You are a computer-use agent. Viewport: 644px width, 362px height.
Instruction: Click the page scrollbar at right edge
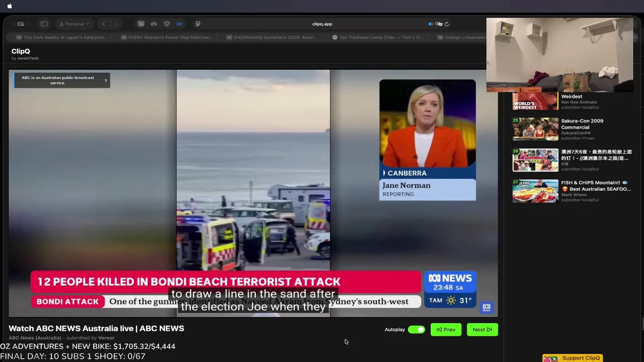(x=642, y=324)
